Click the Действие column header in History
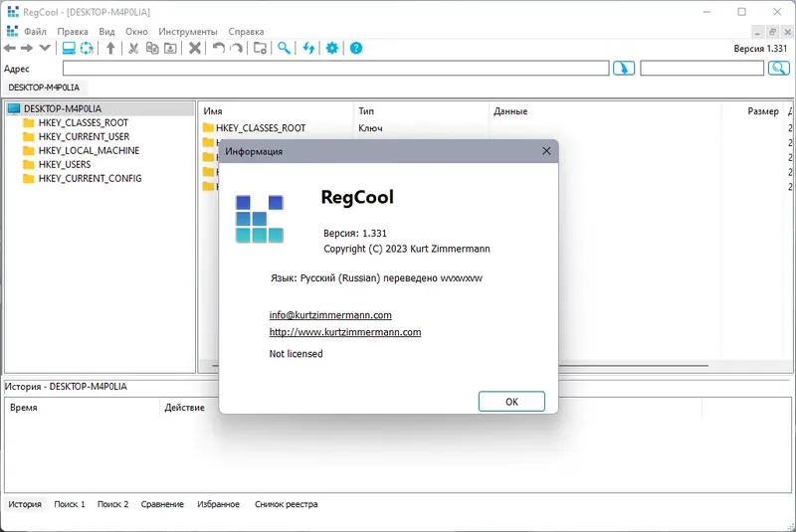 [x=185, y=408]
